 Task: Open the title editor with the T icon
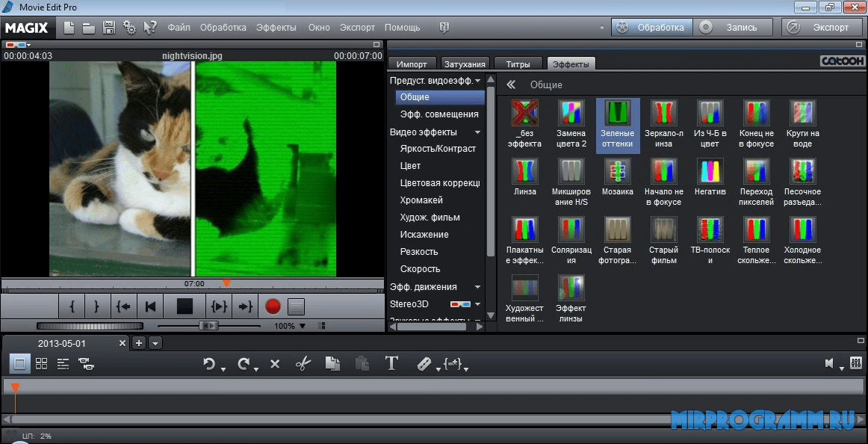391,364
